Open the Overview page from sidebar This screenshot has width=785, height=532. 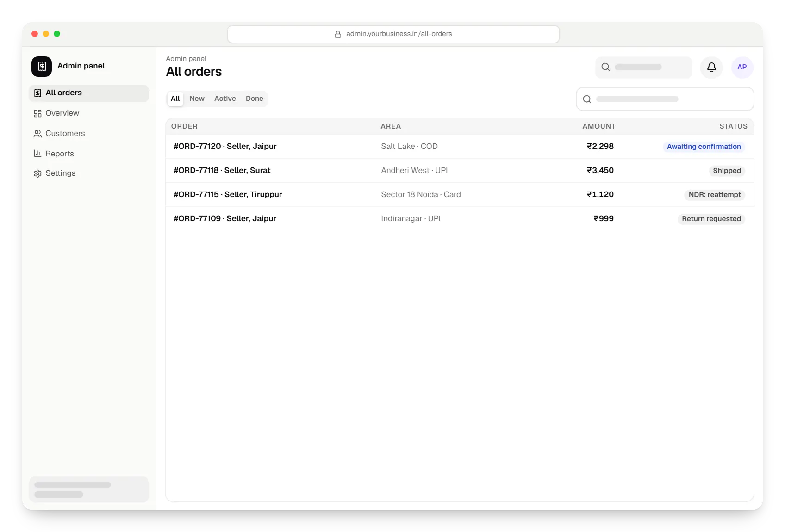click(89, 113)
